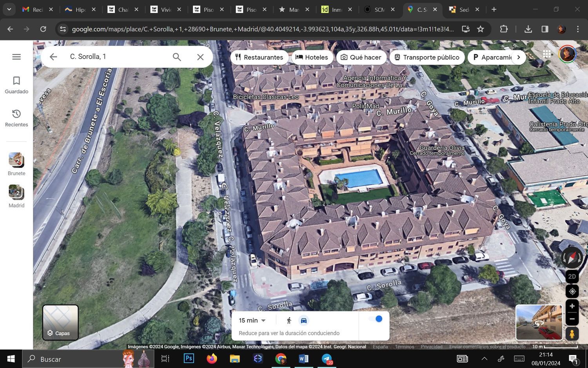The height and width of the screenshot is (368, 588).
Task: Zoom in with the plus button
Action: (x=572, y=306)
